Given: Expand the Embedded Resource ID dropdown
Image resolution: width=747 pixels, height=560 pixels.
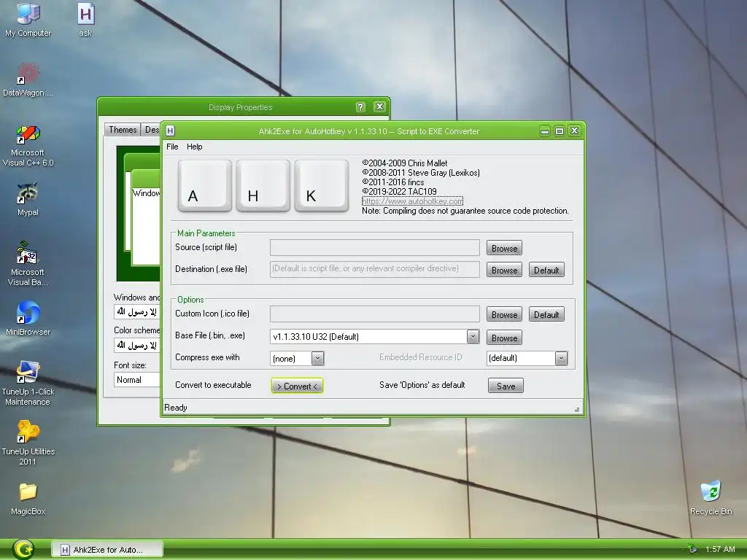Looking at the screenshot, I should [x=561, y=358].
